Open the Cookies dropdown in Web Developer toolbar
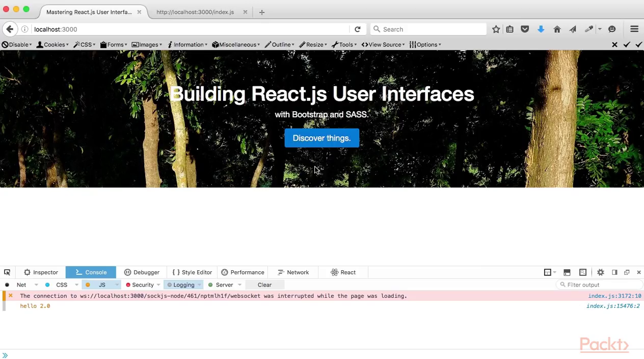Viewport: 644px width, 359px height. (x=52, y=44)
